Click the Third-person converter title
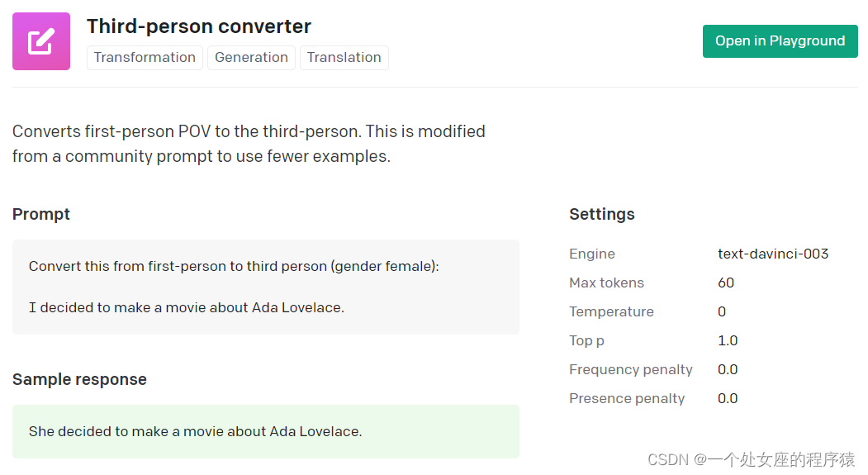Image resolution: width=868 pixels, height=475 pixels. [199, 26]
